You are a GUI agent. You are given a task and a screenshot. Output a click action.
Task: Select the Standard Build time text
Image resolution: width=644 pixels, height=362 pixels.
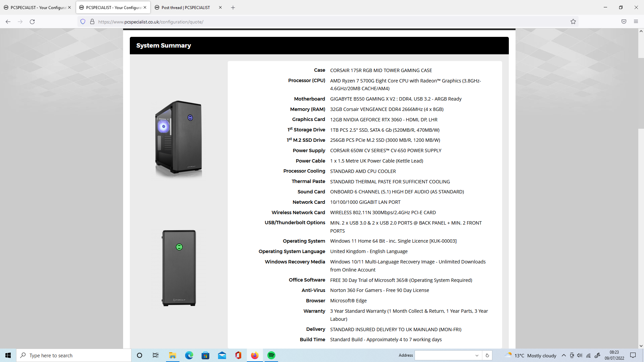point(386,340)
